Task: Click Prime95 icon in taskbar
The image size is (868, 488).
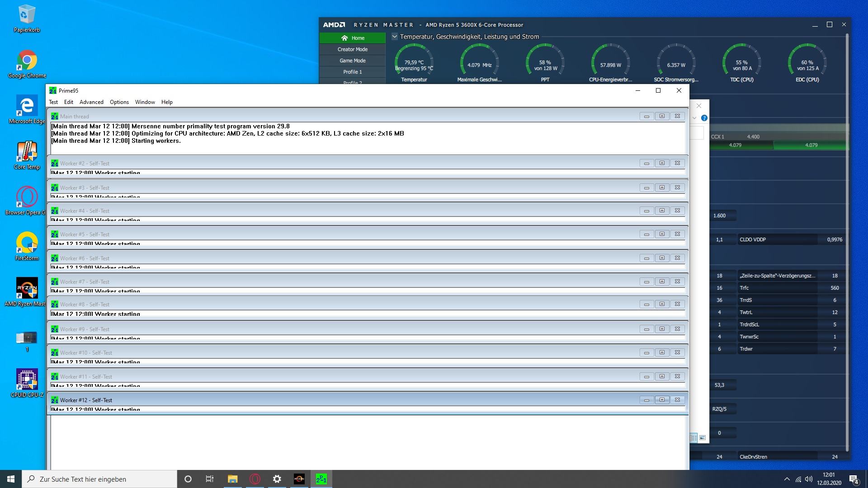Action: [x=321, y=479]
